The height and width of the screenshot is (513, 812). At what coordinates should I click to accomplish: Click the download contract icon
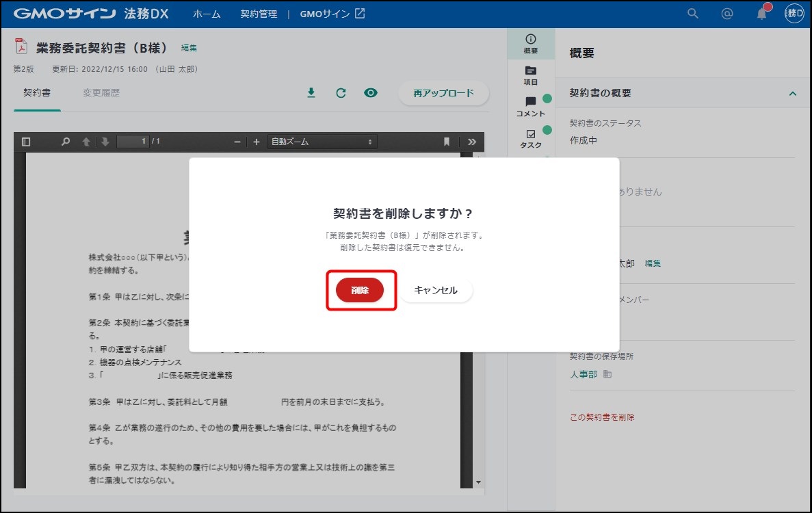click(x=311, y=93)
